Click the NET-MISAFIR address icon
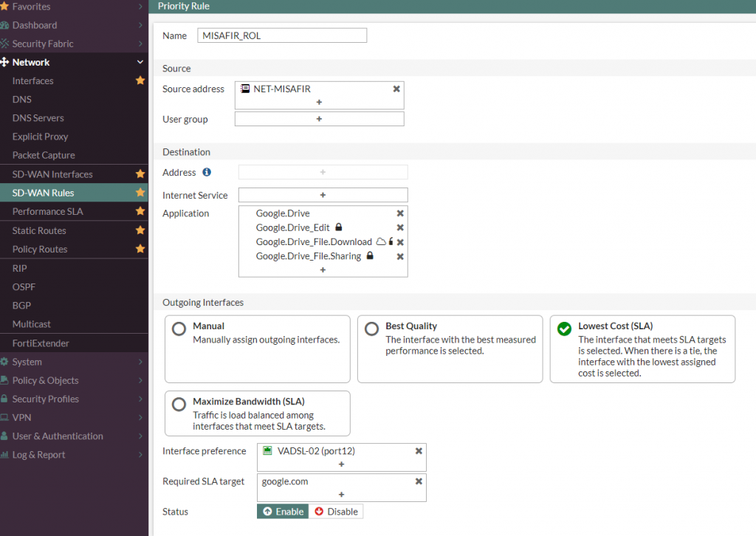Image resolution: width=756 pixels, height=536 pixels. click(x=245, y=89)
